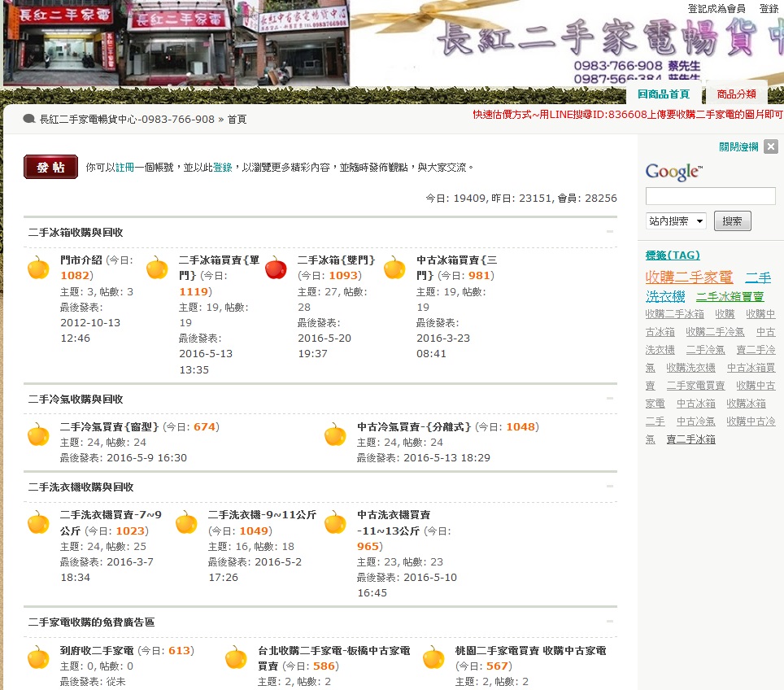784x690 pixels.
Task: Click the apple icon beside 二手冷氣買賣{窗型}
Action: (x=38, y=434)
